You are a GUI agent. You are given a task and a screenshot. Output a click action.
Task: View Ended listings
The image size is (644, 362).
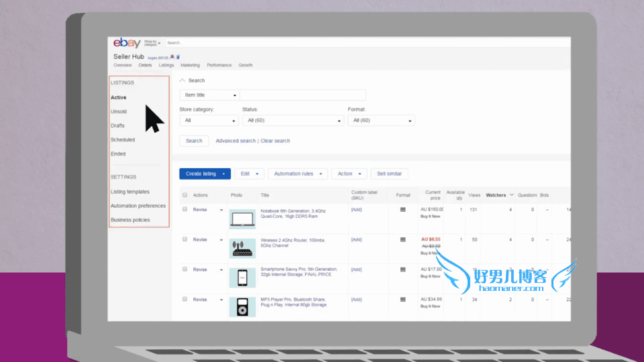118,154
